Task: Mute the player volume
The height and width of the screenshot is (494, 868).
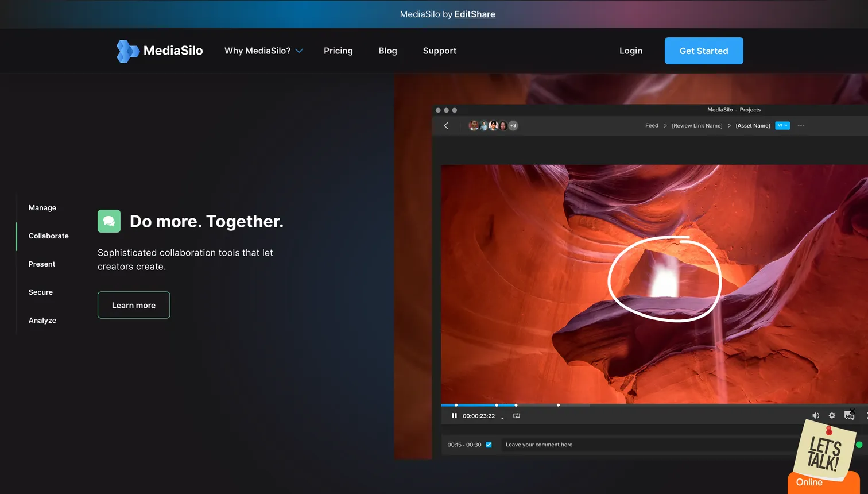Action: [x=816, y=415]
